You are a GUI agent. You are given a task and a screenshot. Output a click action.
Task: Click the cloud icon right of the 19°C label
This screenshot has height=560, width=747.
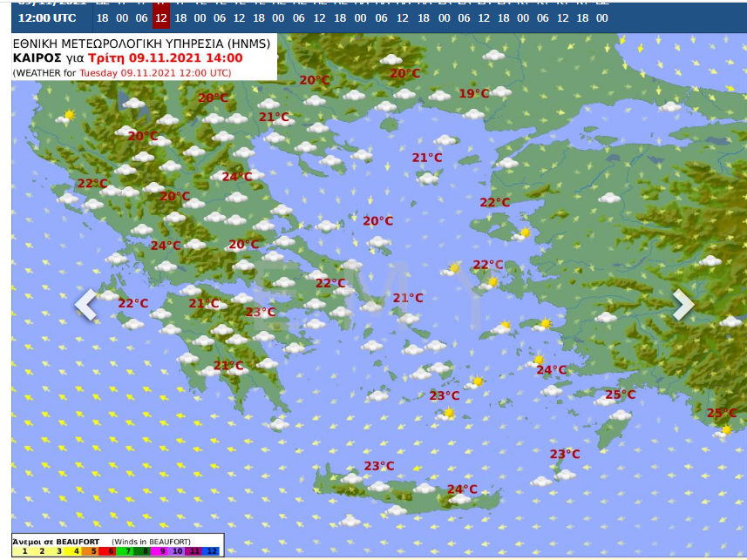500,91
